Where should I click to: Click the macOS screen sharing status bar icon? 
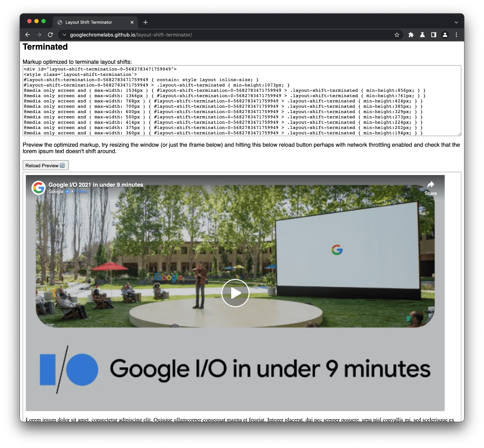(435, 35)
